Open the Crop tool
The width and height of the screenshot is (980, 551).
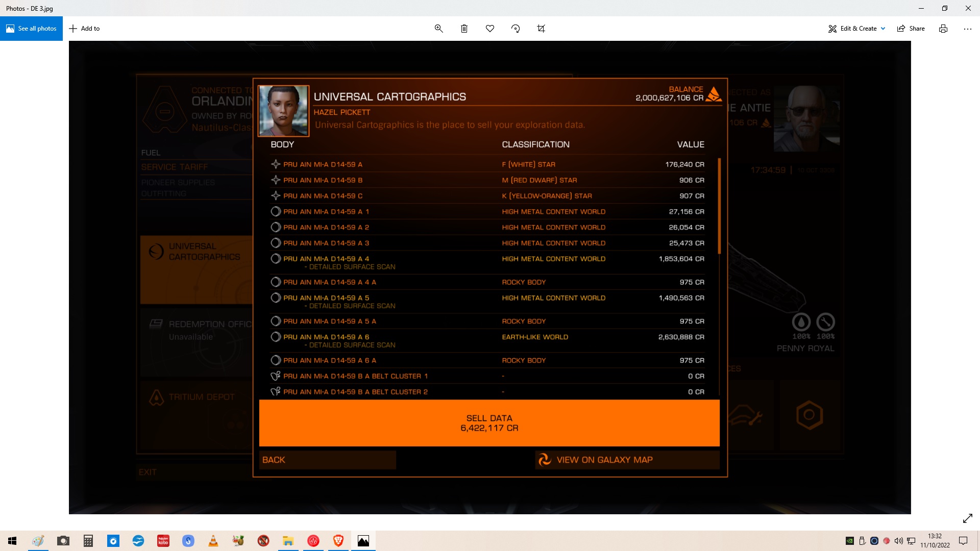click(x=541, y=29)
